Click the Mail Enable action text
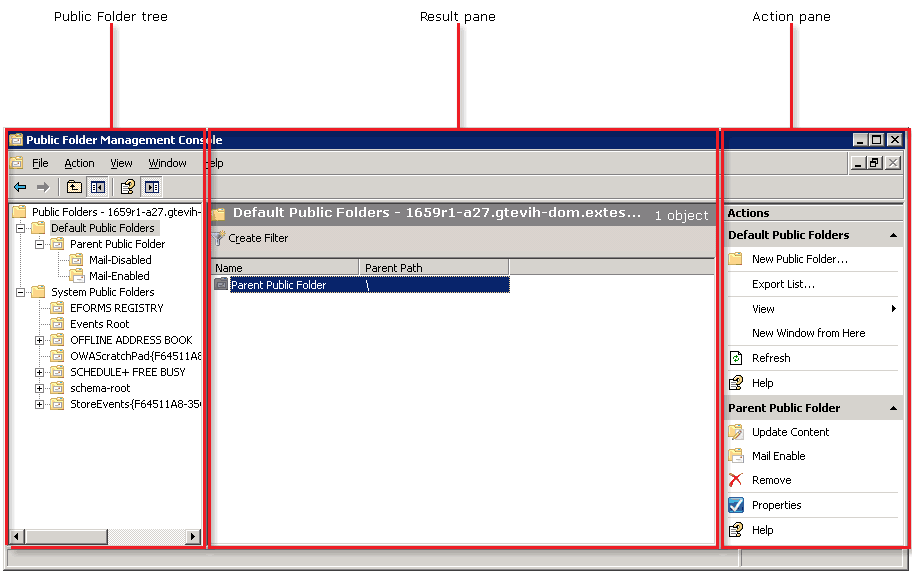912x571 pixels. 779,456
